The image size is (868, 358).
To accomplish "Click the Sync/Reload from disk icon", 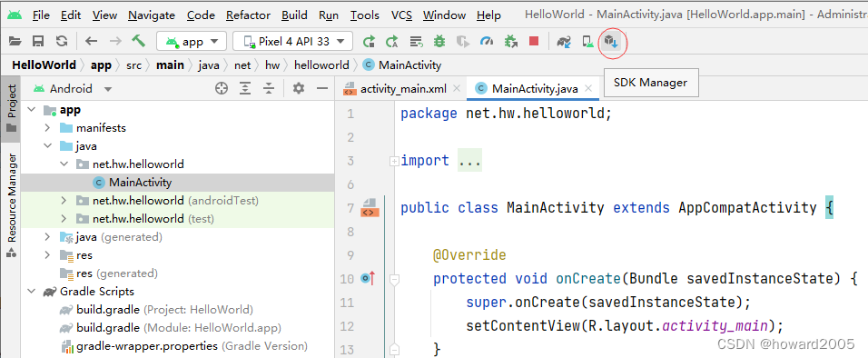I will [62, 41].
